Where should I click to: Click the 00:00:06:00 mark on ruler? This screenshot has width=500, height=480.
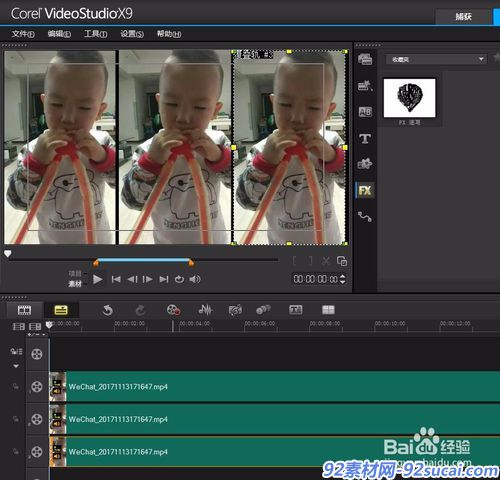[260, 323]
